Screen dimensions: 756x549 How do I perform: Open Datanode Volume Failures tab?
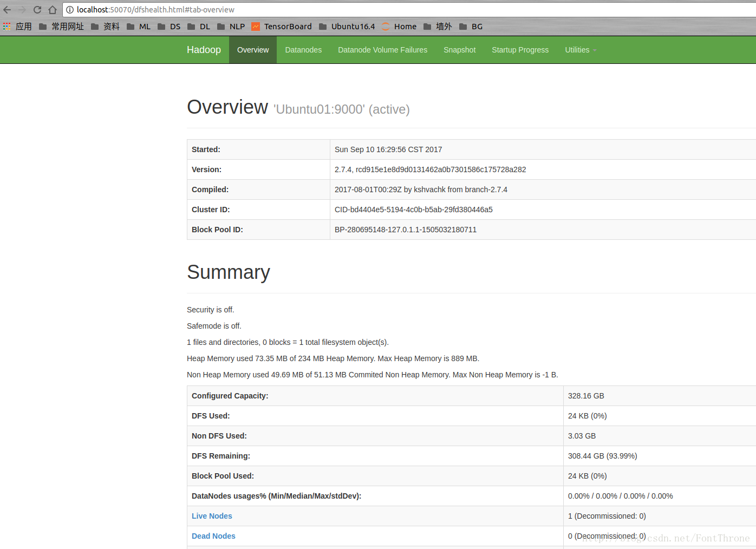pyautogui.click(x=382, y=50)
